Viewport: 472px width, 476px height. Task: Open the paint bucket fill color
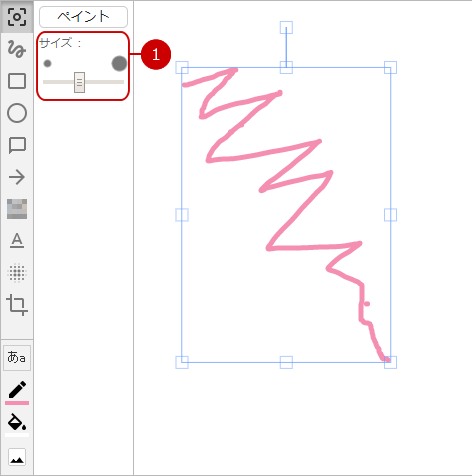coord(17,424)
